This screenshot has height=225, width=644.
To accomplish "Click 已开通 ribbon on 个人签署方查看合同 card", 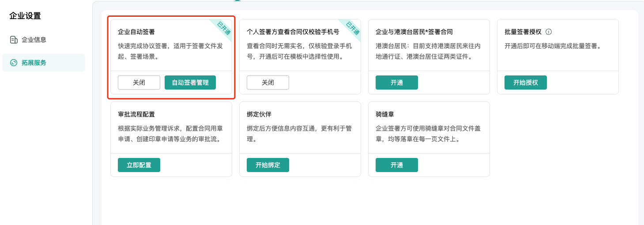I will point(351,29).
